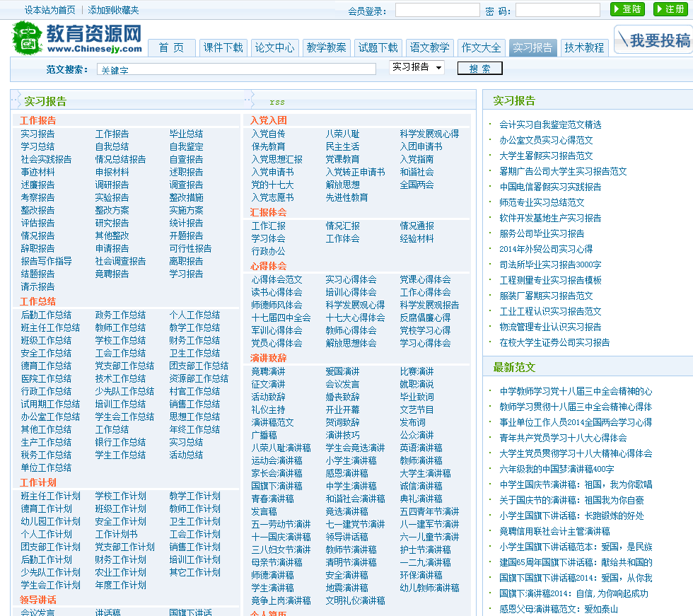Open 2014年外贸公司实习心得 article
This screenshot has height=616, width=693.
pos(546,250)
